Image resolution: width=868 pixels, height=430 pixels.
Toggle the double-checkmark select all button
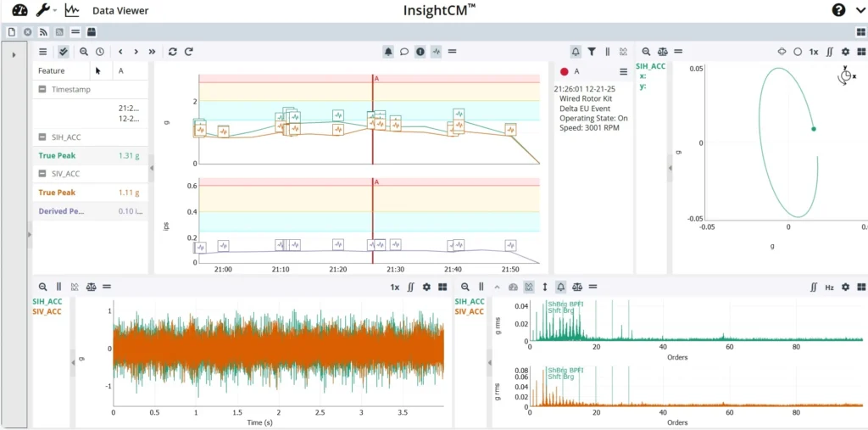pyautogui.click(x=64, y=52)
